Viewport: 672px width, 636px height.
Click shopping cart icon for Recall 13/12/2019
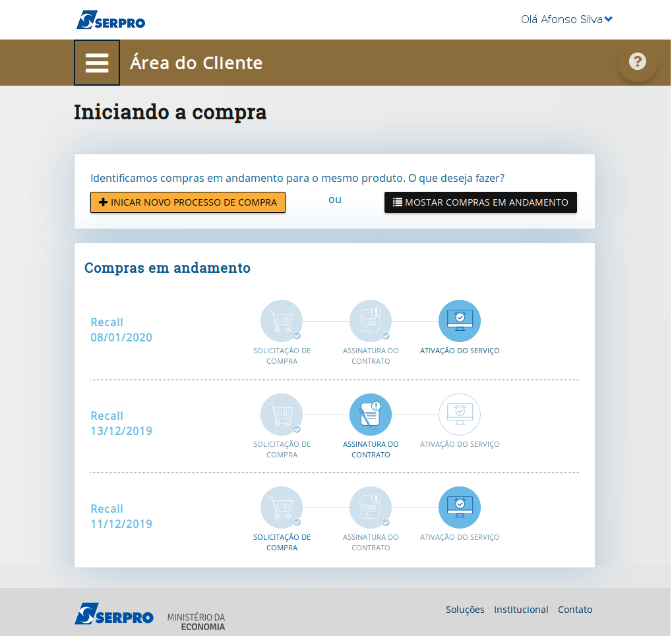[x=282, y=415]
